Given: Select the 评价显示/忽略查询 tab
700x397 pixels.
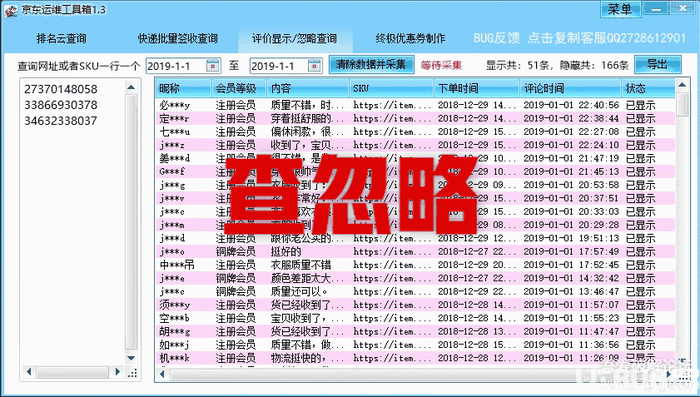Looking at the screenshot, I should [x=294, y=38].
